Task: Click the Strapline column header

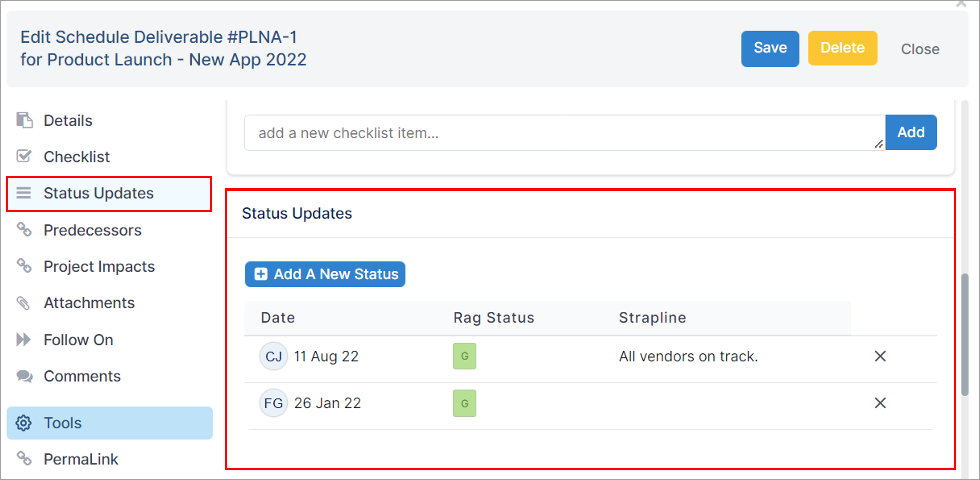Action: pyautogui.click(x=652, y=318)
